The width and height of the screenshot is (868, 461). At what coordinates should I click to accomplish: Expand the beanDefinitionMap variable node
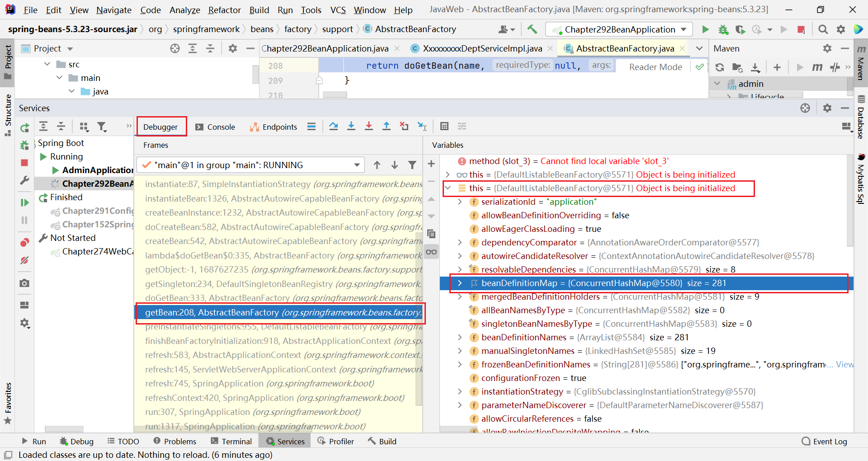[460, 283]
